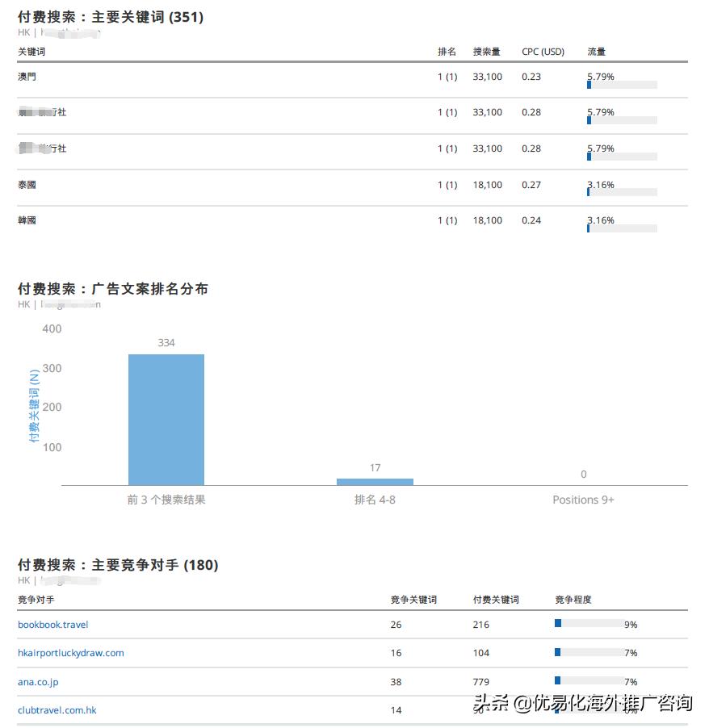The image size is (709, 728).
Task: Click the 竞争程度 column header
Action: pyautogui.click(x=573, y=600)
